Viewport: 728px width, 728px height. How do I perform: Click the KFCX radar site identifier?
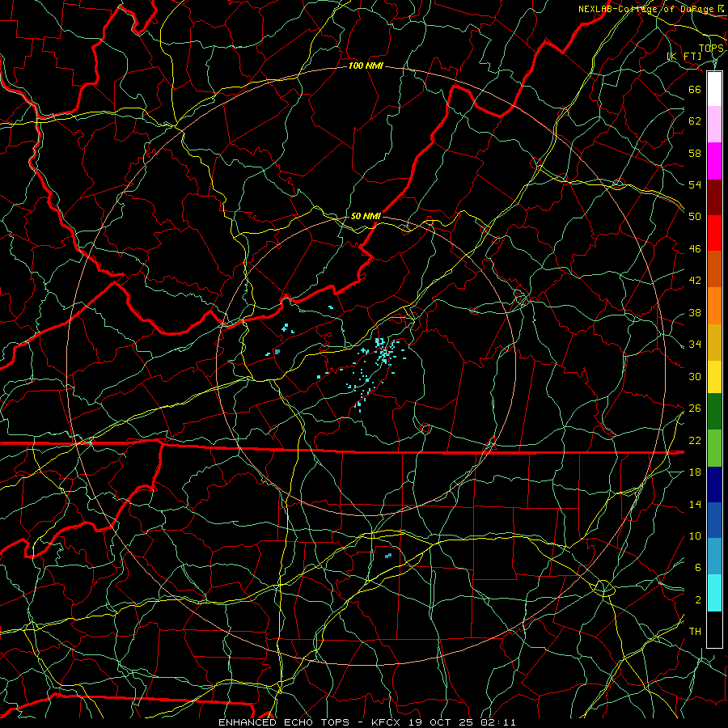387,722
